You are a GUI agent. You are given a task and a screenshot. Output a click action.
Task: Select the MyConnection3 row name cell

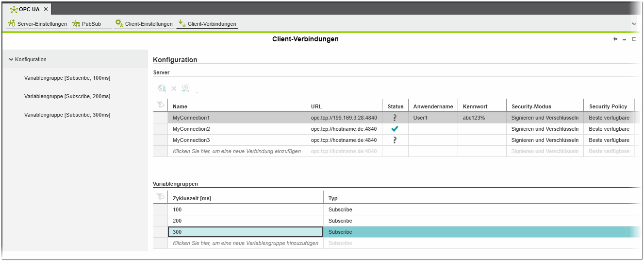point(191,140)
